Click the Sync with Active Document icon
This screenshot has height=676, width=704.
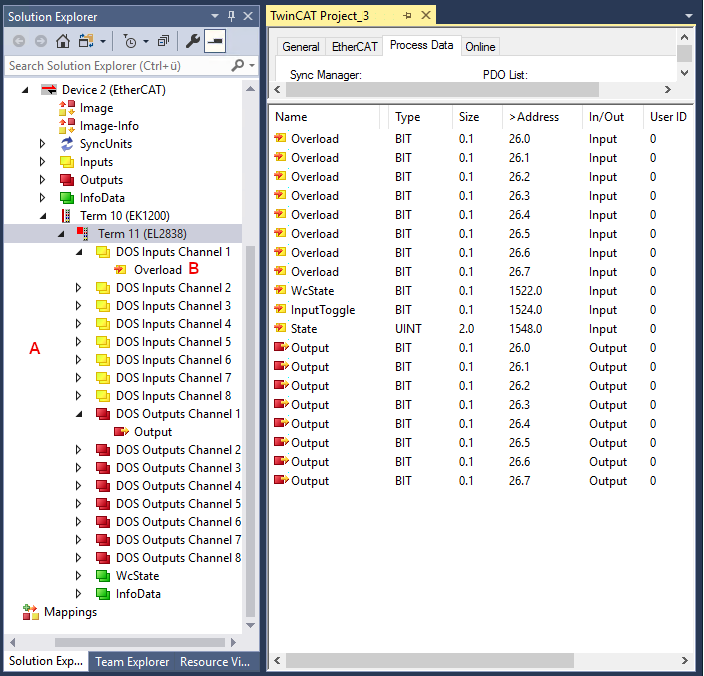click(83, 41)
